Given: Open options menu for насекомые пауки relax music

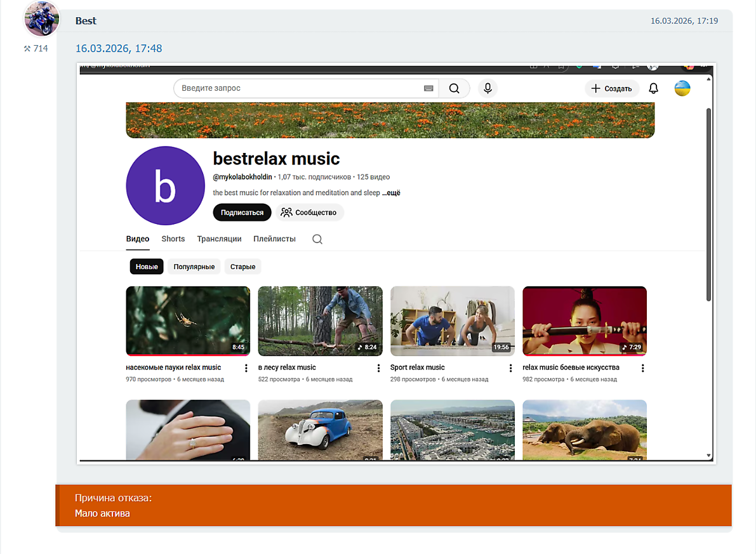Looking at the screenshot, I should [246, 368].
